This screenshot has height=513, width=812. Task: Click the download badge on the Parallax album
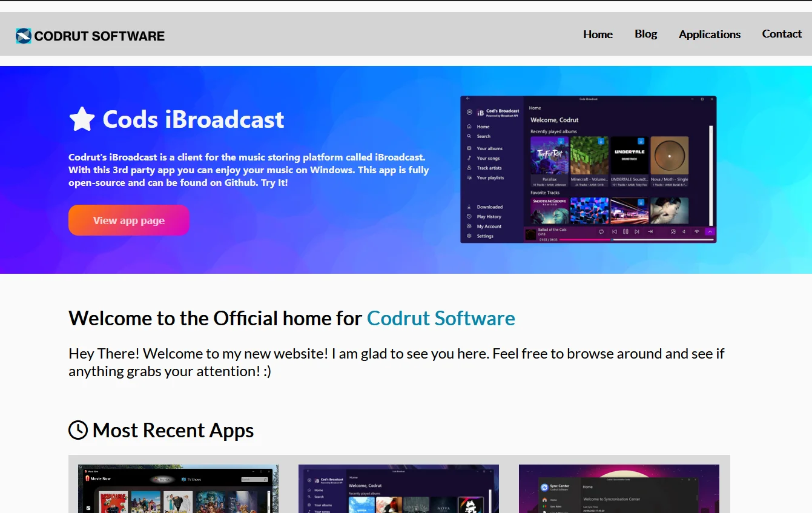coord(561,141)
